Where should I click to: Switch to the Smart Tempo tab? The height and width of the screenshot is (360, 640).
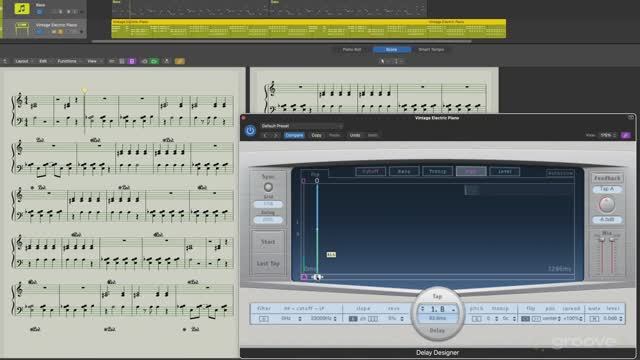click(x=431, y=49)
